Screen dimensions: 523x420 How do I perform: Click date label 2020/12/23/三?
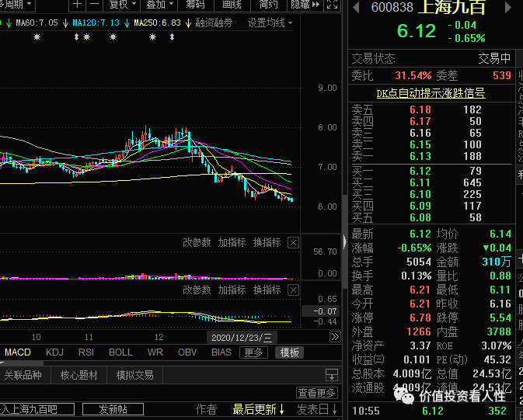(x=242, y=338)
